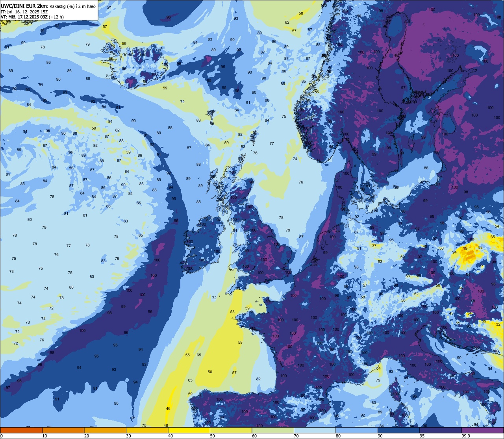The height and width of the screenshot is (439, 504).
Task: Click the legend label '99.9'
Action: tap(466, 436)
